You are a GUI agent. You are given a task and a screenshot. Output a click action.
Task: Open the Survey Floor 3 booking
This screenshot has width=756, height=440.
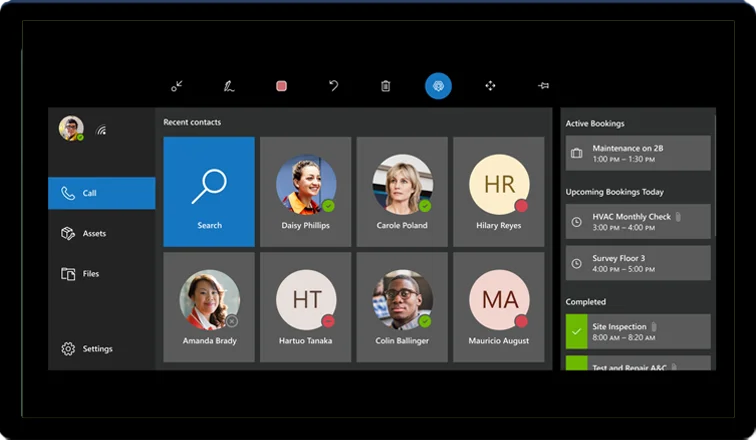click(638, 263)
